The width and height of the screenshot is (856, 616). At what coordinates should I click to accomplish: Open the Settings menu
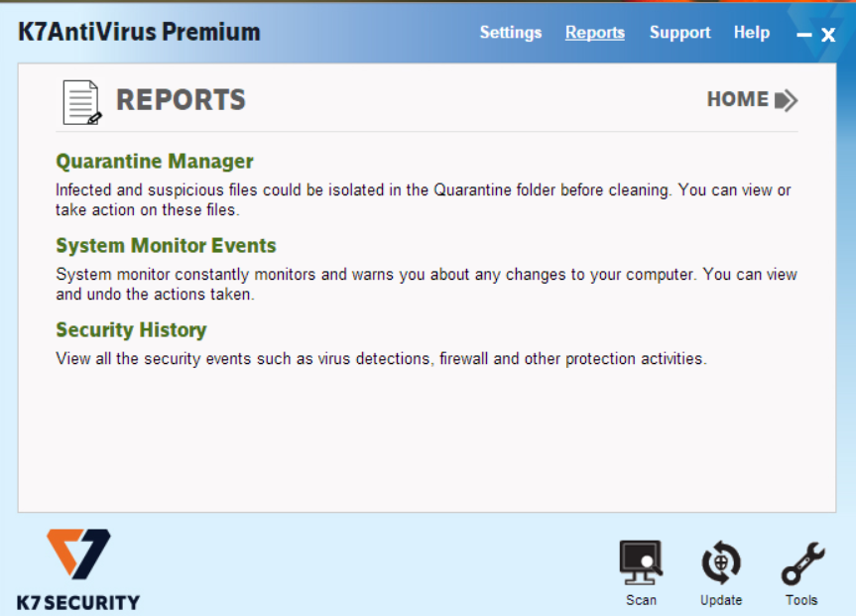click(511, 33)
